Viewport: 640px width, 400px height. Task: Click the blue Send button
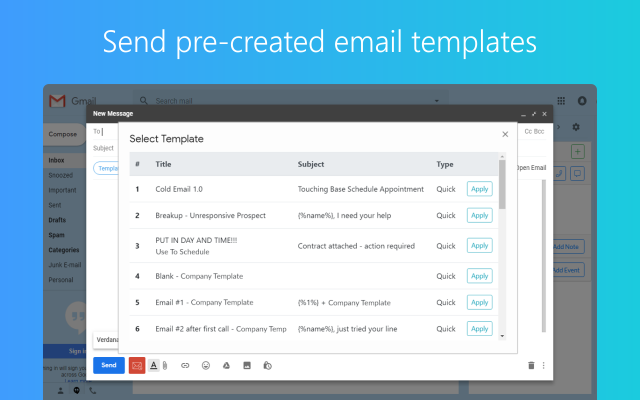point(109,365)
